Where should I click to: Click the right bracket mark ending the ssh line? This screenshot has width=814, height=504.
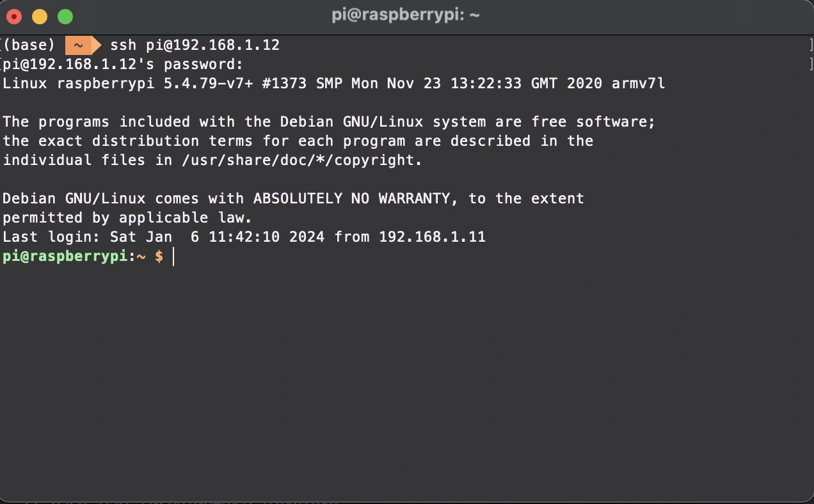810,45
